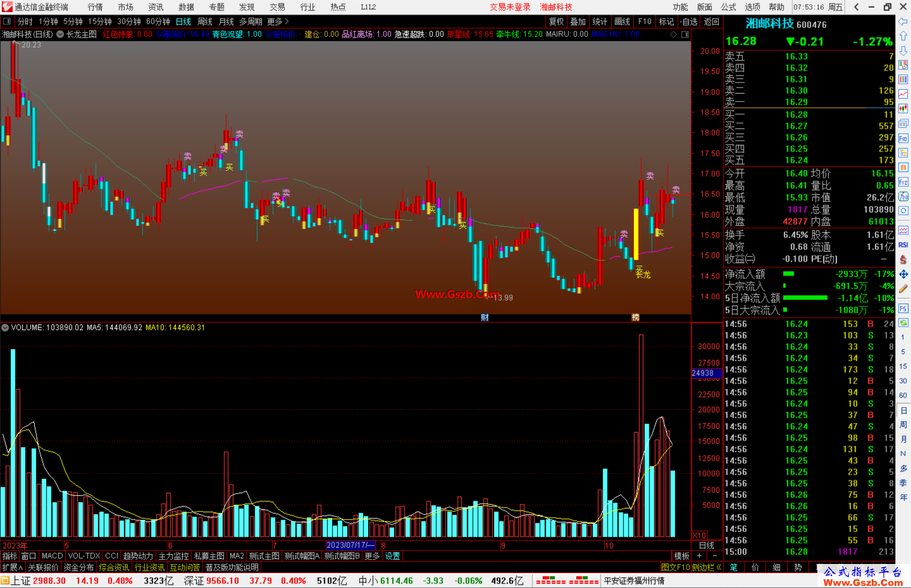Open the colored quote list grid icon
This screenshot has height=588, width=911.
click(903, 80)
